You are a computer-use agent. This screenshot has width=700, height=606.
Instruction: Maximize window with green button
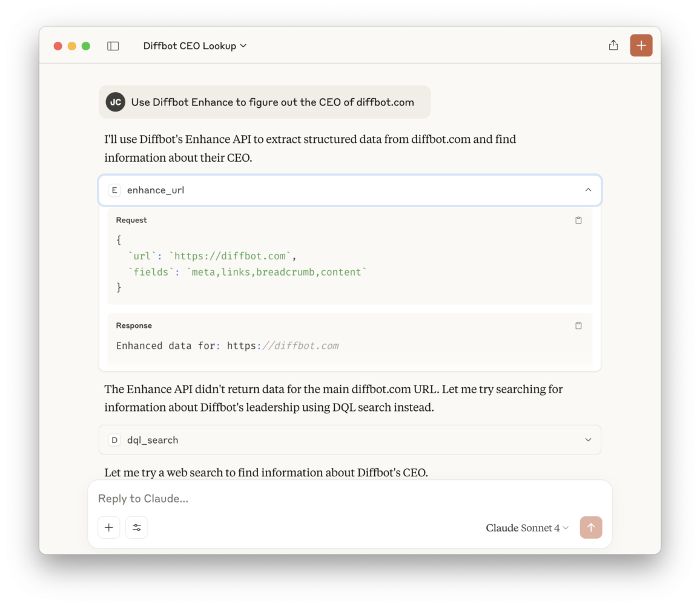click(x=86, y=46)
